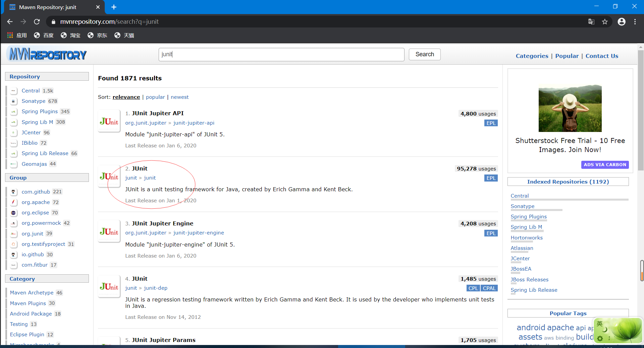Image resolution: width=644 pixels, height=348 pixels.
Task: Open the 百度 bookmark
Action: 44,35
